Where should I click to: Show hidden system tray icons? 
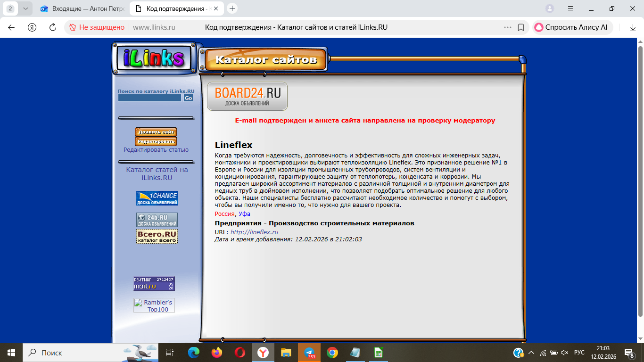point(531,353)
